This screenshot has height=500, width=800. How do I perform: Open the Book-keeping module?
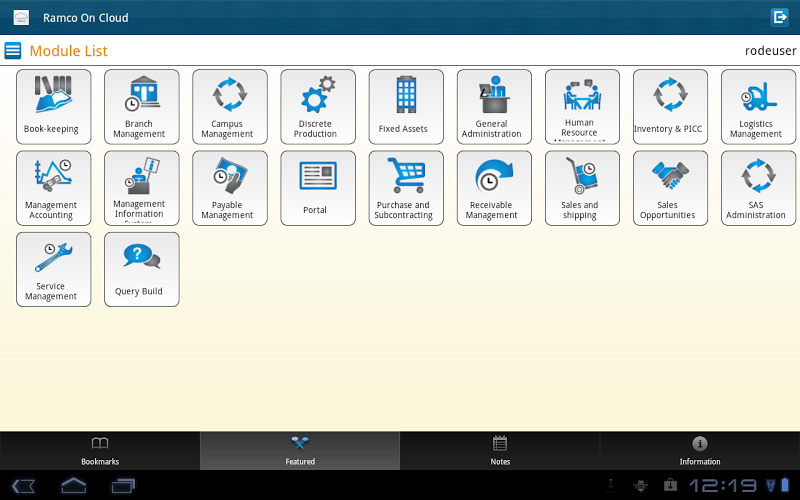tap(54, 107)
